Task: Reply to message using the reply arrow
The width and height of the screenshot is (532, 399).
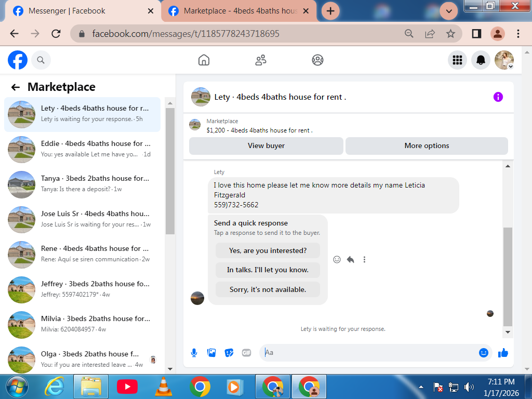Action: pyautogui.click(x=351, y=260)
